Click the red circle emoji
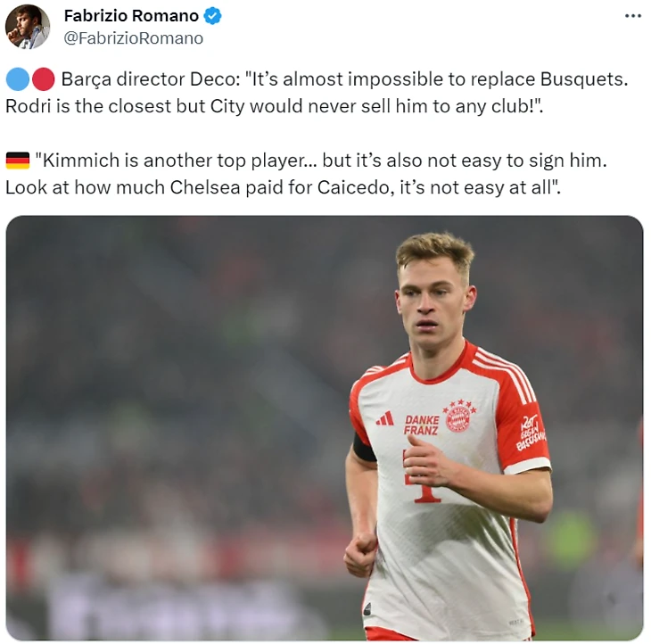This screenshot has height=644, width=651. [43, 78]
